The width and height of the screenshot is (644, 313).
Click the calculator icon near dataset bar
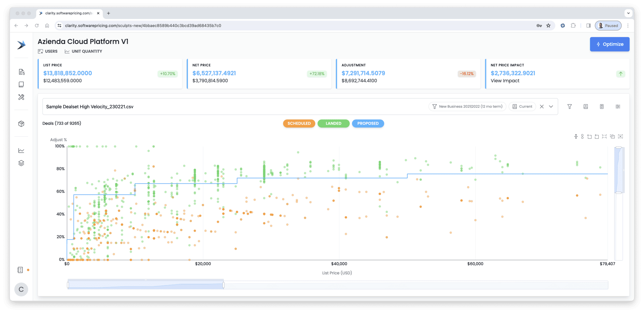click(602, 107)
